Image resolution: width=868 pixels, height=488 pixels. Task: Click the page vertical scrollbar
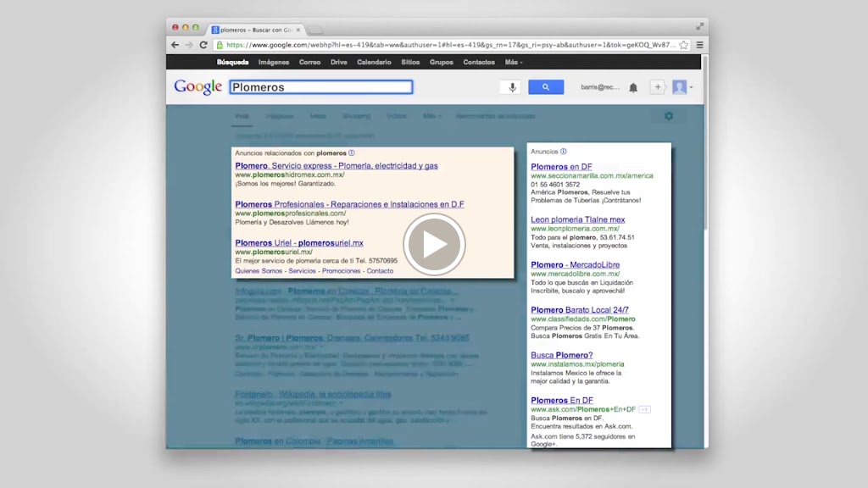(706, 144)
